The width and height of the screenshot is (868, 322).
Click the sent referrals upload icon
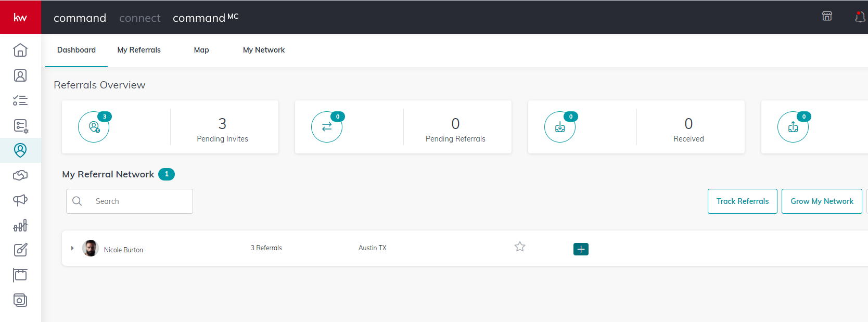(x=793, y=127)
